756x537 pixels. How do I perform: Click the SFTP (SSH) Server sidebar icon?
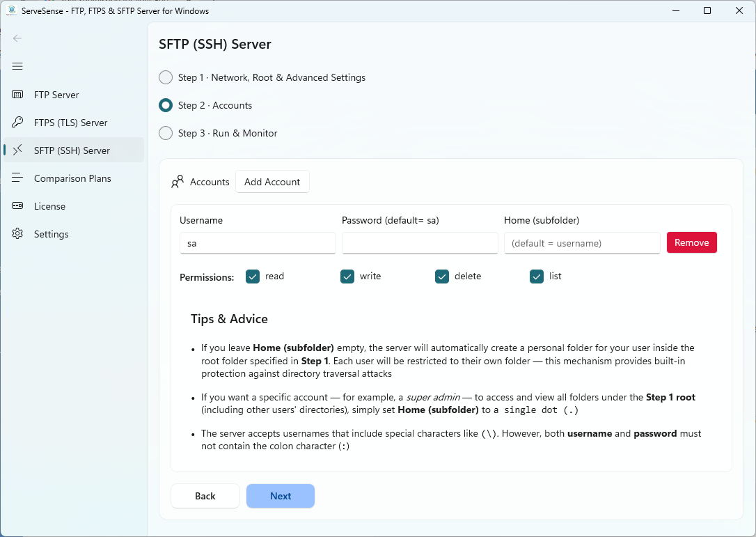(x=17, y=150)
